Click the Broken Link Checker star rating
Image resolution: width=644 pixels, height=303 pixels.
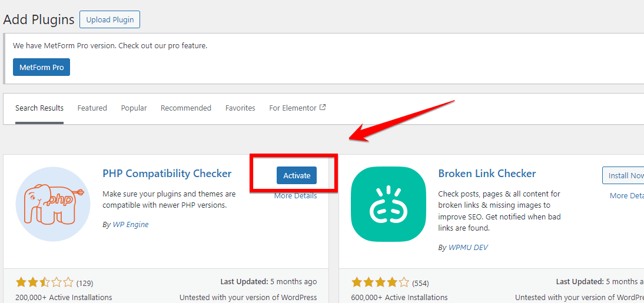tap(380, 282)
